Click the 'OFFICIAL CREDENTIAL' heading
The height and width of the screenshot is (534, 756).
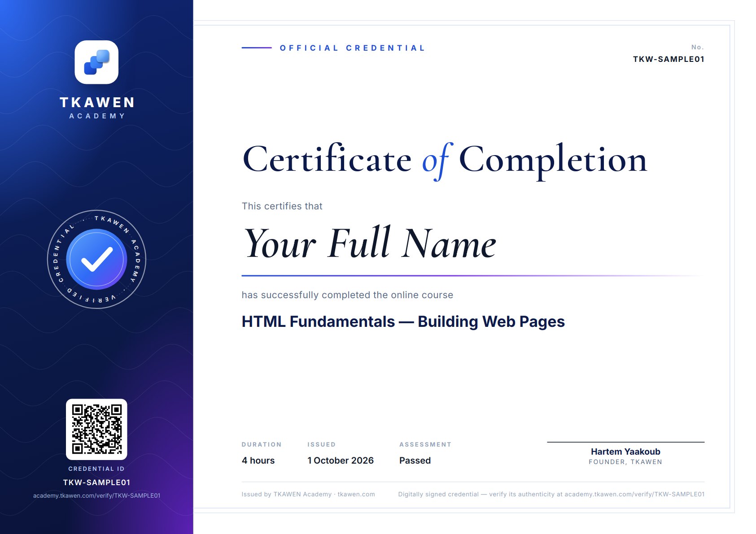(352, 48)
